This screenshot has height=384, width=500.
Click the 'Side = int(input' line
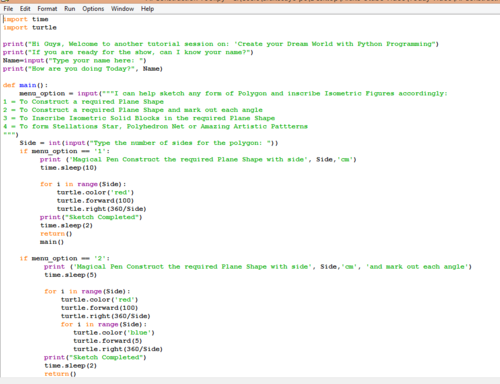tap(149, 143)
